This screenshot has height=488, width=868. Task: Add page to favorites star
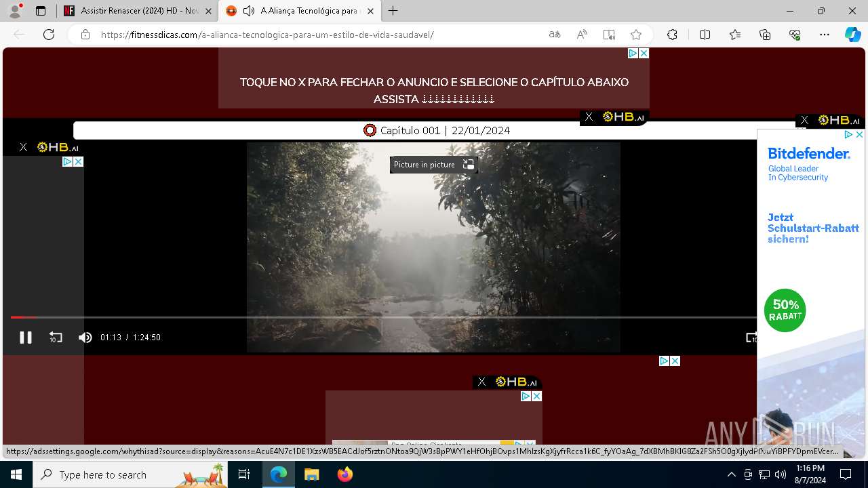pos(636,35)
